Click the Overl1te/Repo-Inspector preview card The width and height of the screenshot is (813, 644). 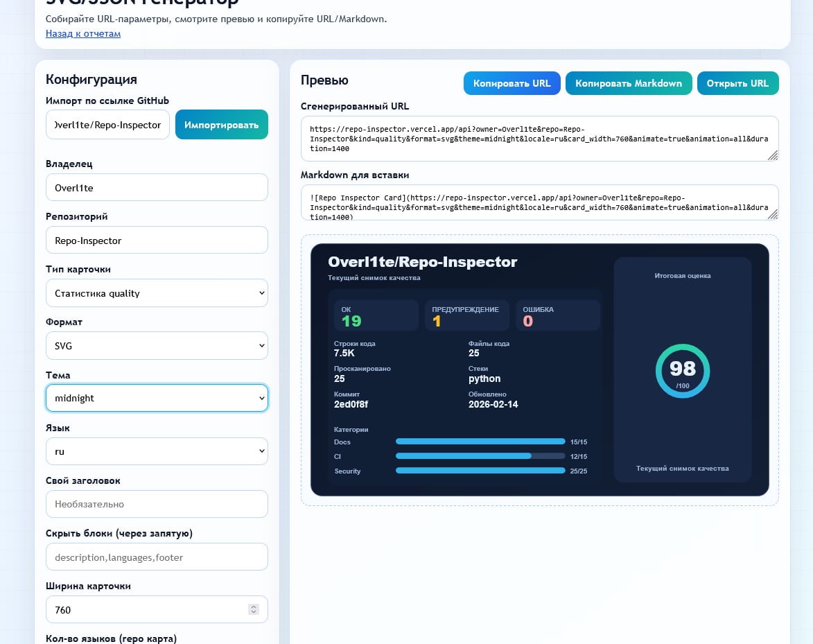539,369
